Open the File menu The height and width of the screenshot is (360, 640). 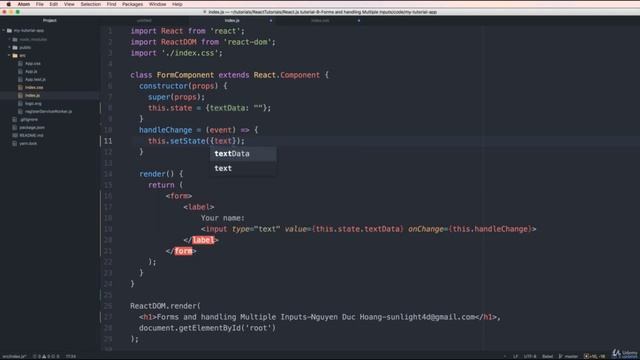[40, 4]
